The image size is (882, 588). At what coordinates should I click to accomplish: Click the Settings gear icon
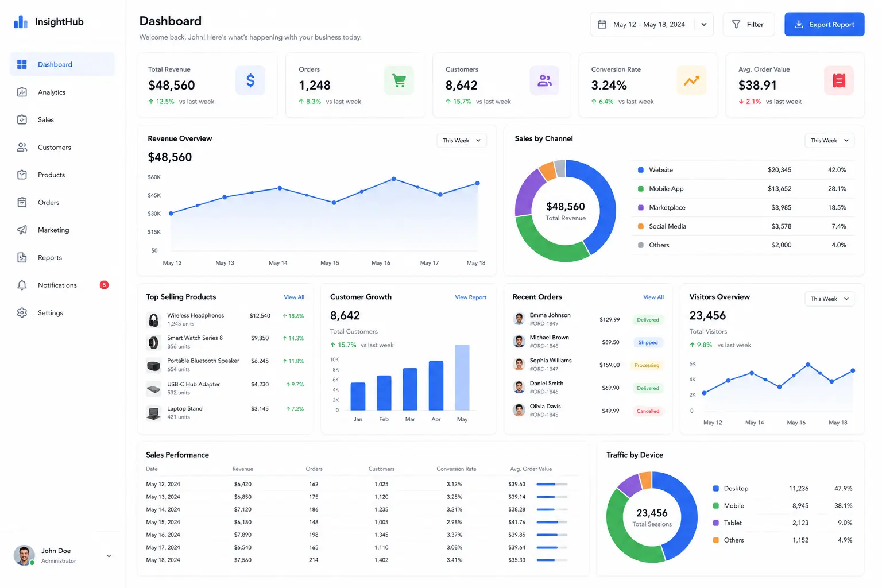[22, 312]
